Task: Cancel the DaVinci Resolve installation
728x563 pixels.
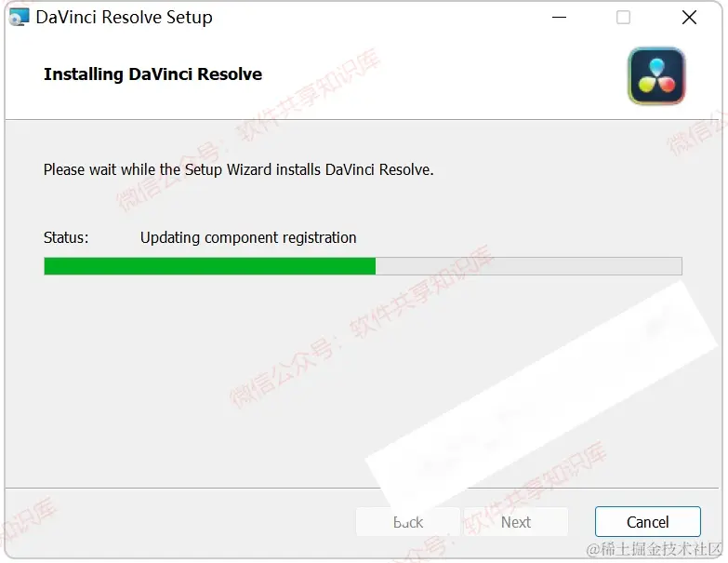Action: click(x=648, y=522)
